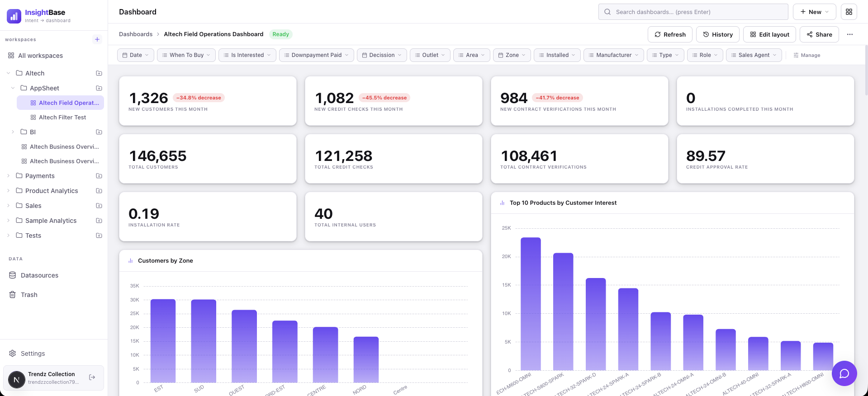Viewport: 868px width, 396px height.
Task: Open the Sales Agent filter dropdown
Action: (754, 55)
